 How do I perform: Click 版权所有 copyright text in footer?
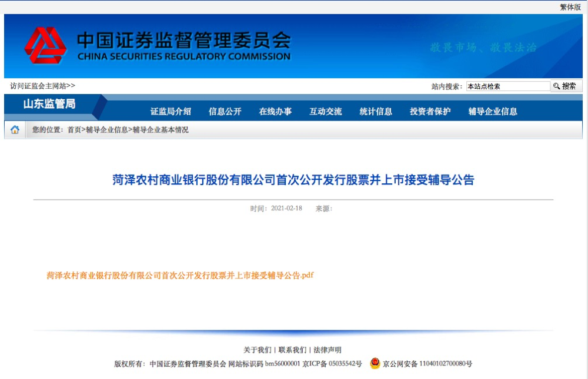click(x=171, y=364)
